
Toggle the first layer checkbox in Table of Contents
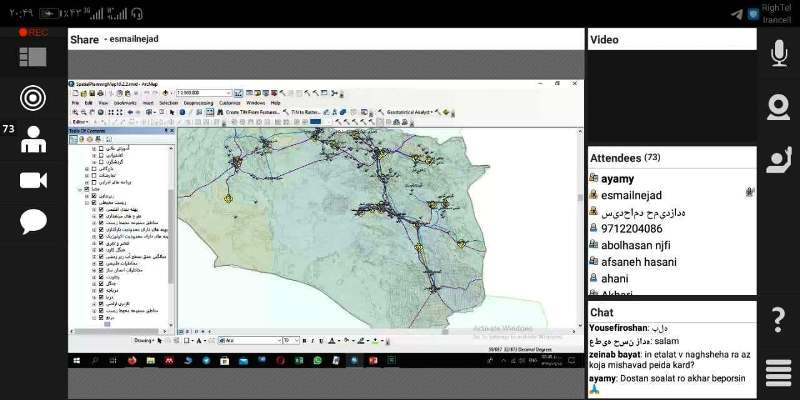click(101, 148)
